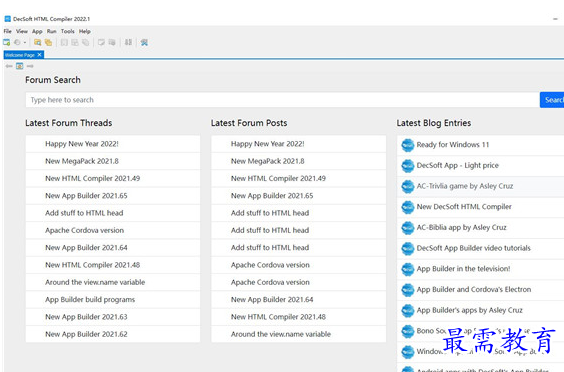Click icon beside Ready for Windows 11
The image size is (564, 372).
pos(408,145)
